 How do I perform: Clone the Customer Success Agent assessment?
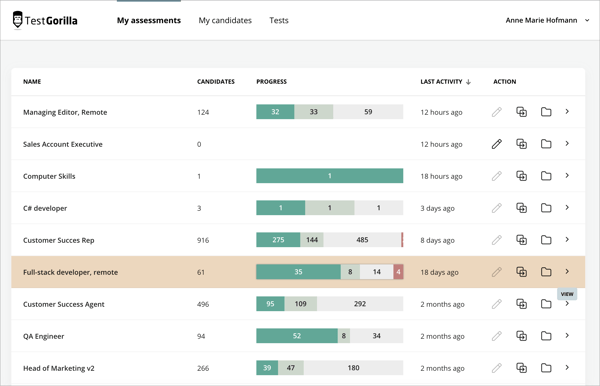point(522,304)
